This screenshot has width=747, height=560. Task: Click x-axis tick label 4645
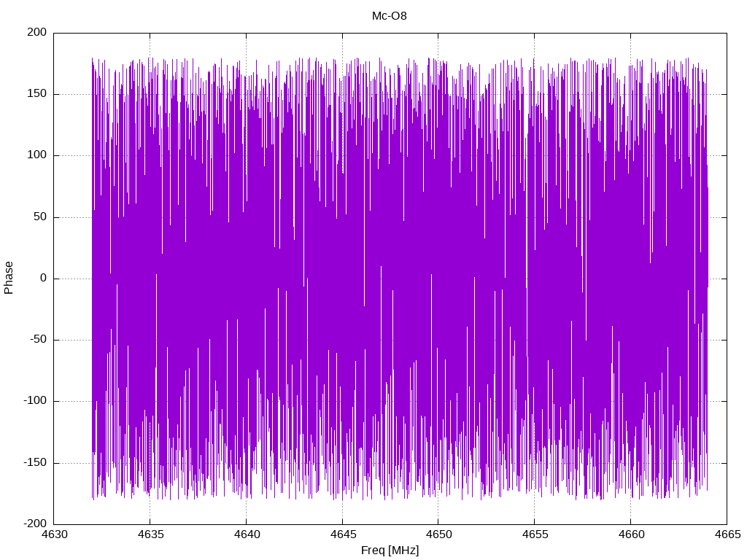[343, 534]
